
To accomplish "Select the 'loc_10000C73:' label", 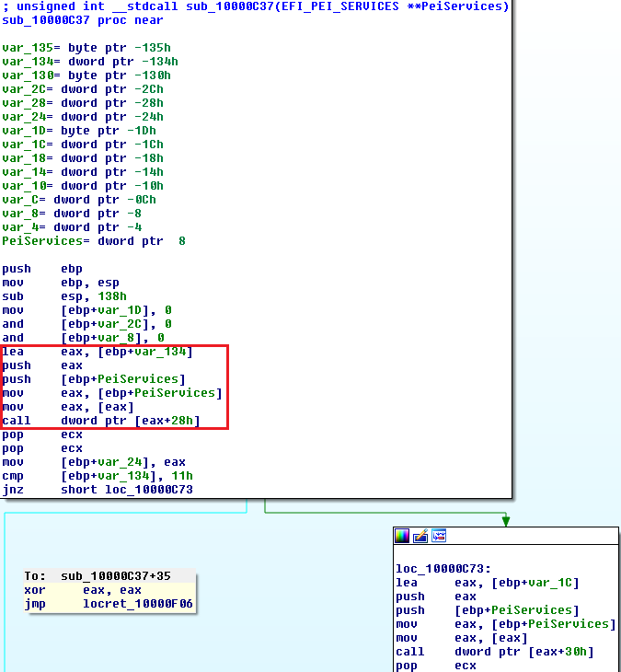I will (x=443, y=569).
